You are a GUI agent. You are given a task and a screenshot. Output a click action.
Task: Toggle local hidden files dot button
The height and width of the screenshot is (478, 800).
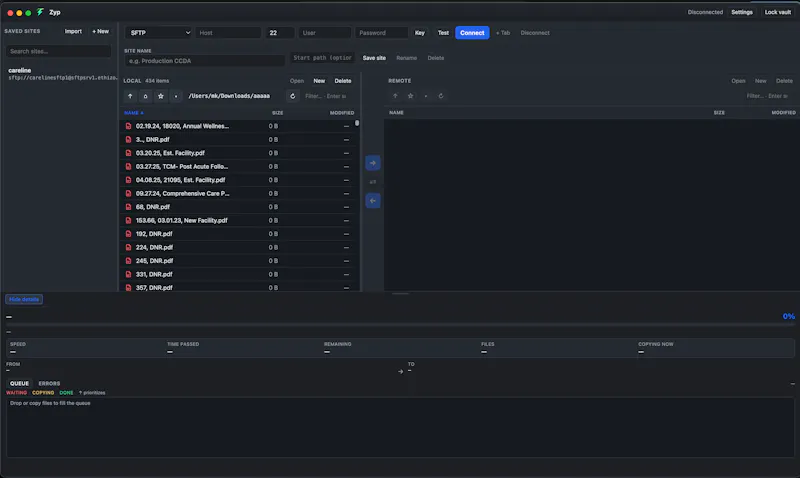coord(176,96)
